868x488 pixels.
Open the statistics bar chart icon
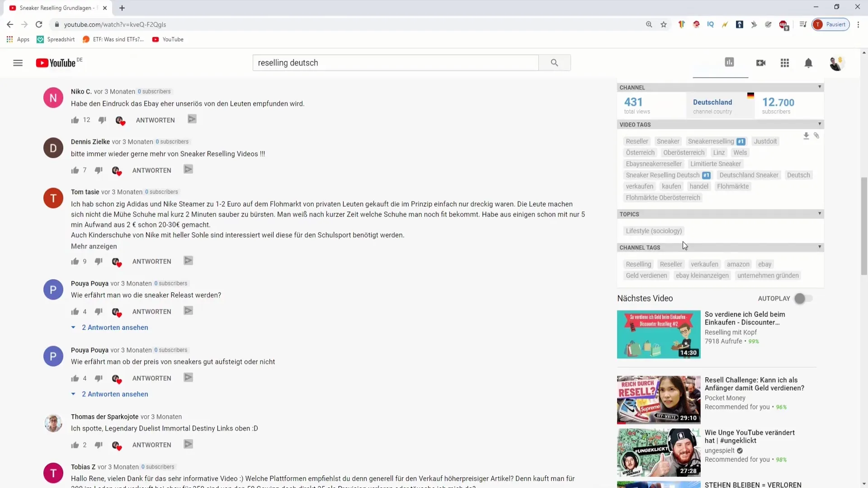point(729,62)
